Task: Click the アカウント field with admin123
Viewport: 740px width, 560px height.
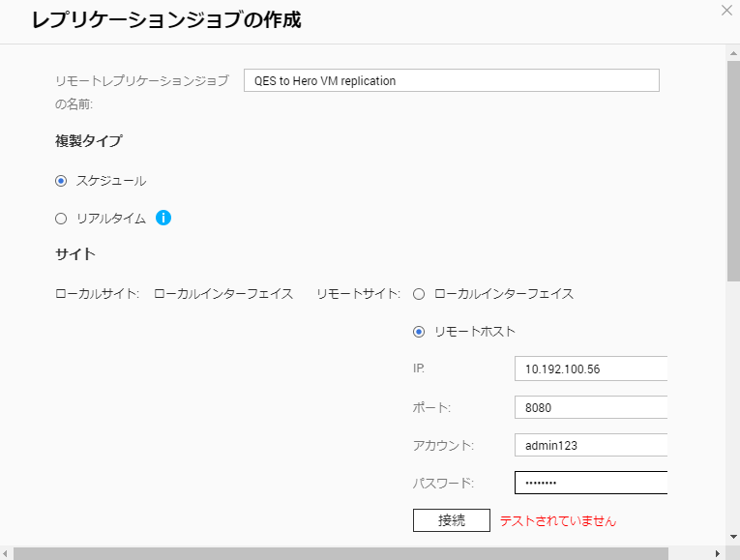Action: (591, 445)
